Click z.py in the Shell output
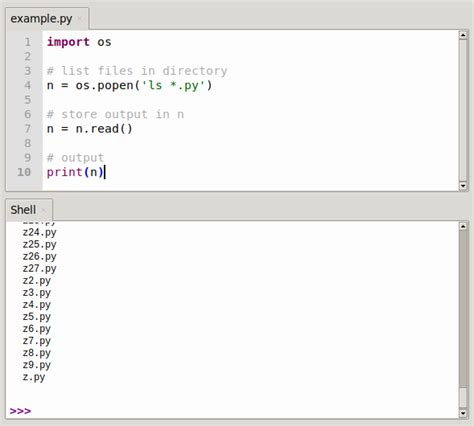The width and height of the screenshot is (474, 426). click(x=34, y=377)
